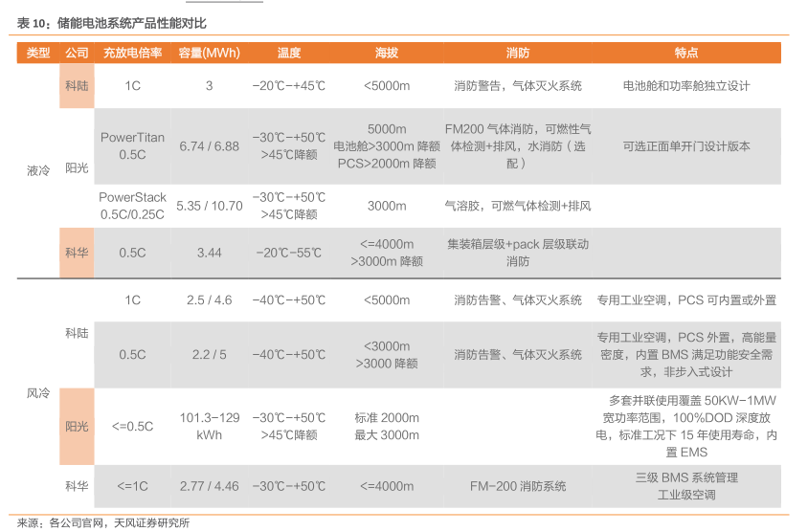
Task: Click the fire cell 'FM200 气体消防，可燃性气体检测+排风'
Action: click(x=517, y=146)
